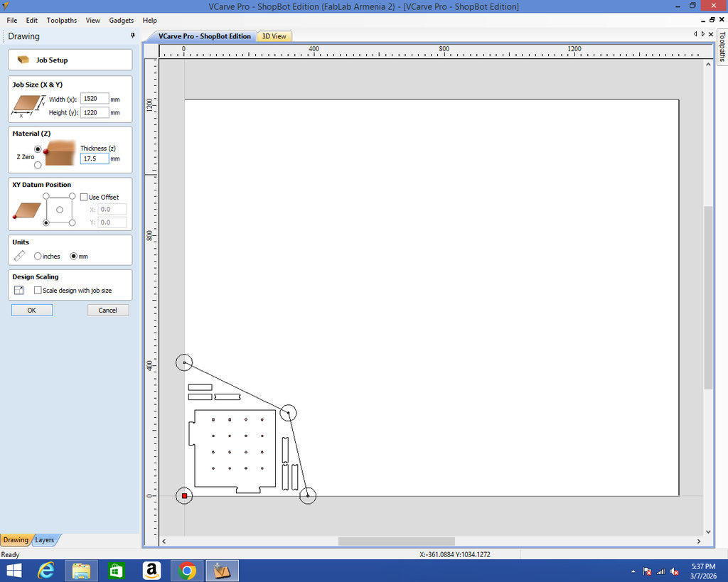Click the vertical scrollbar thumb
Viewport: 728px width, 582px height.
click(708, 298)
